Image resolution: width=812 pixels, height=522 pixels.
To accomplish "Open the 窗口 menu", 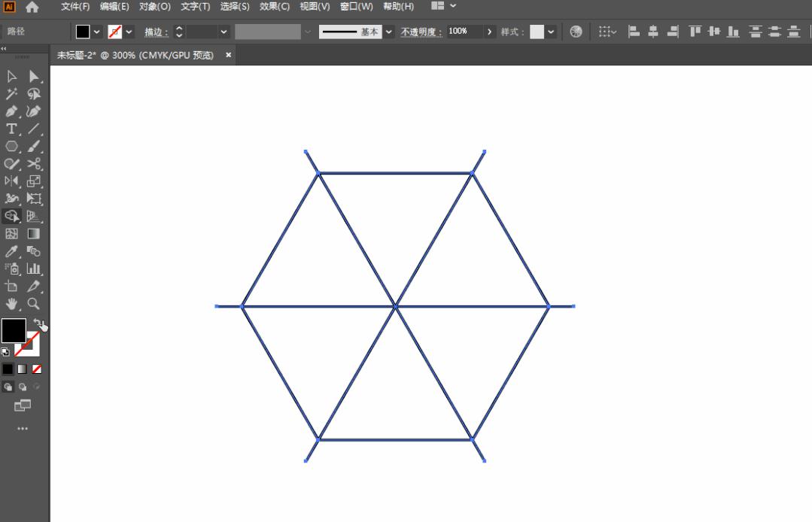I will [354, 6].
